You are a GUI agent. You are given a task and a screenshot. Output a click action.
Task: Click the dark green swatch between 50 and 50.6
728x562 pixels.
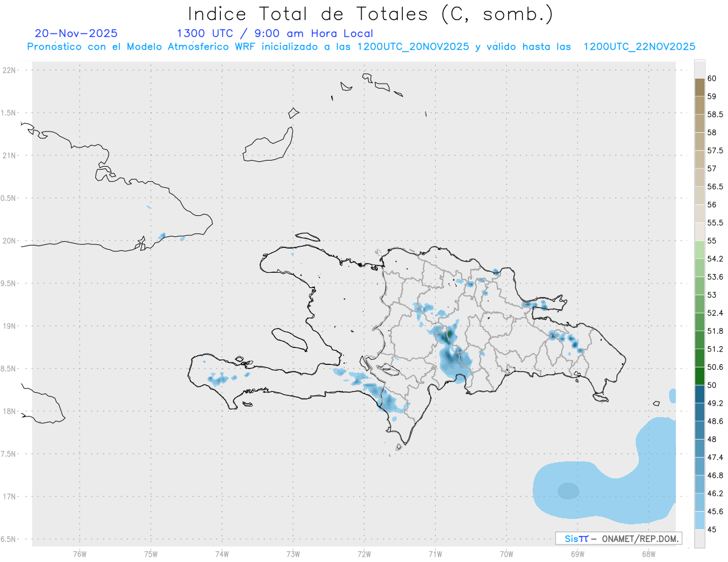pyautogui.click(x=699, y=376)
